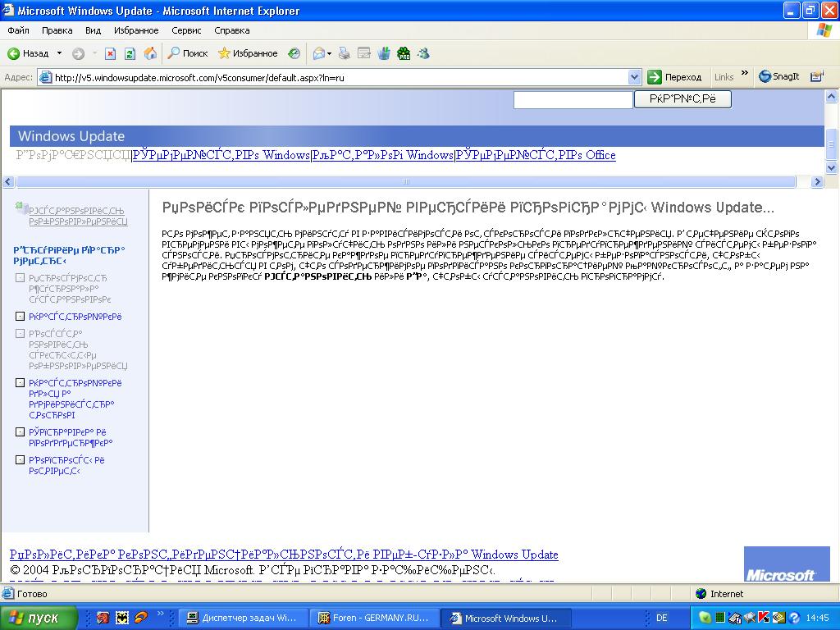Viewport: 840px width, 630px height.
Task: Open the address bar dropdown arrow
Action: point(634,77)
